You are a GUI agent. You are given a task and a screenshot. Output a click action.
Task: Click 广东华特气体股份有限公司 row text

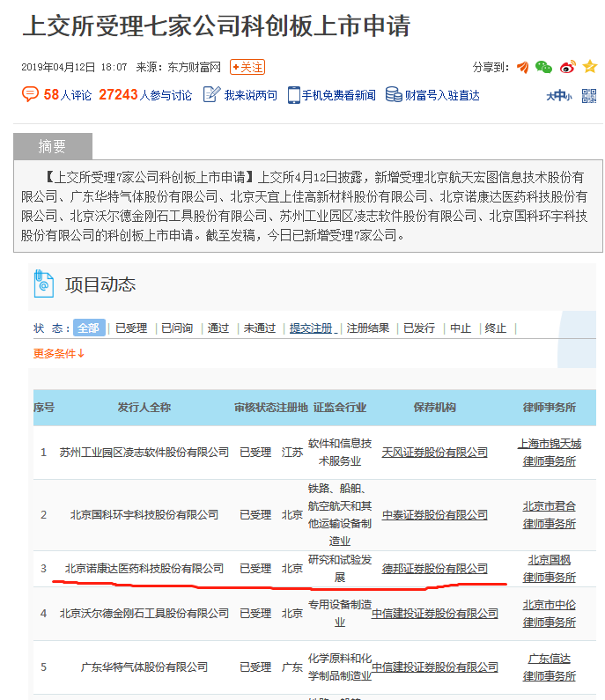144,667
